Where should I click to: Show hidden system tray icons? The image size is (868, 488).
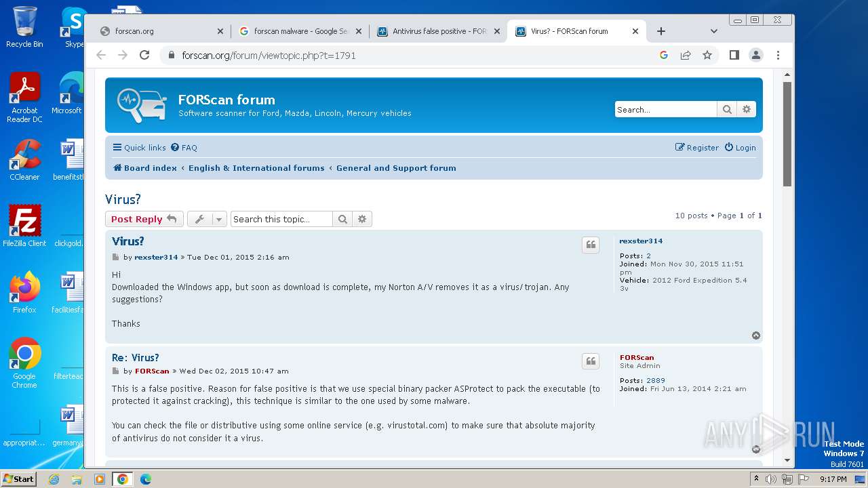(757, 479)
